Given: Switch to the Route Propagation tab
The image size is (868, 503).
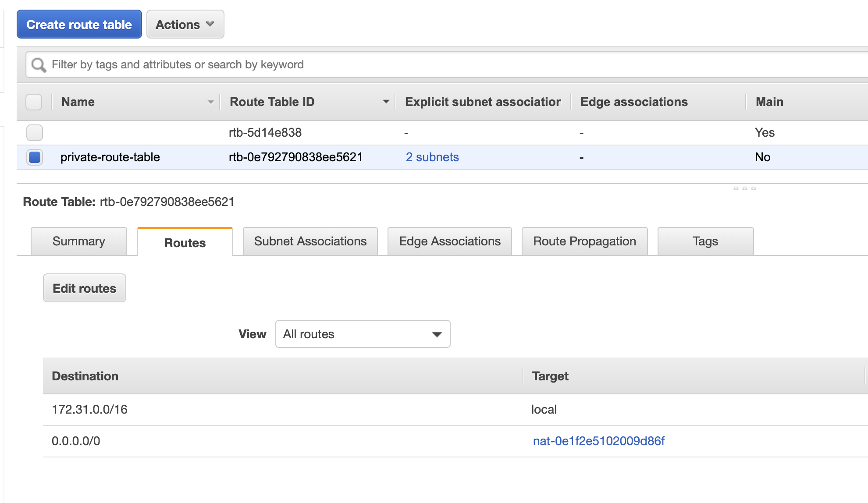Looking at the screenshot, I should pyautogui.click(x=584, y=241).
